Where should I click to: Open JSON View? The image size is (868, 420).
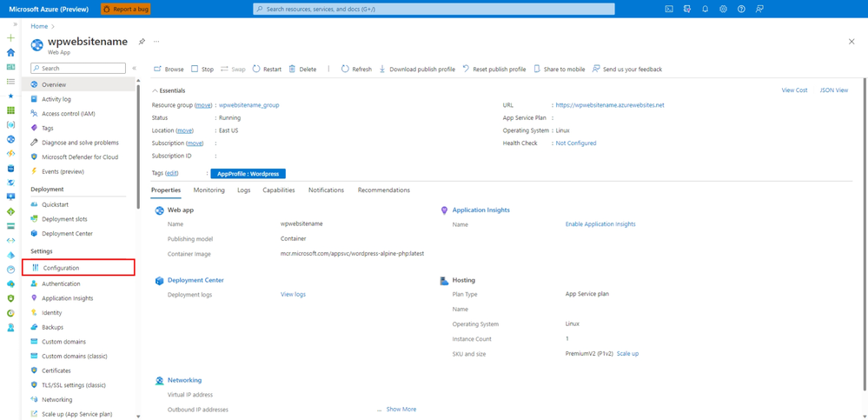tap(833, 90)
